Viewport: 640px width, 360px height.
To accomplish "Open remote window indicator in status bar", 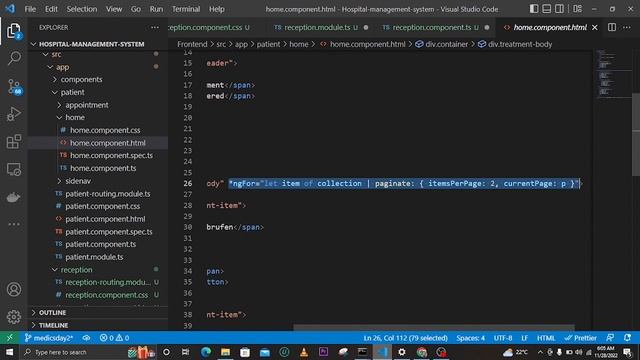I will coord(9,338).
